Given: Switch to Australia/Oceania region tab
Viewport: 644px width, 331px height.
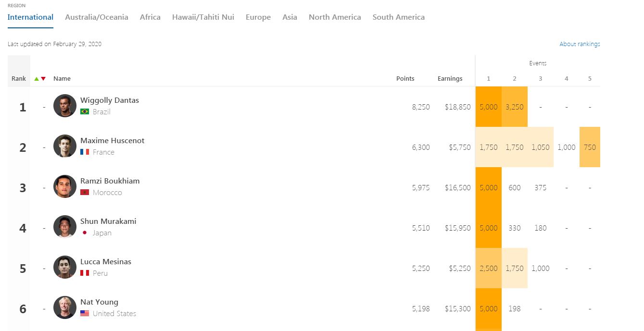Looking at the screenshot, I should (96, 17).
